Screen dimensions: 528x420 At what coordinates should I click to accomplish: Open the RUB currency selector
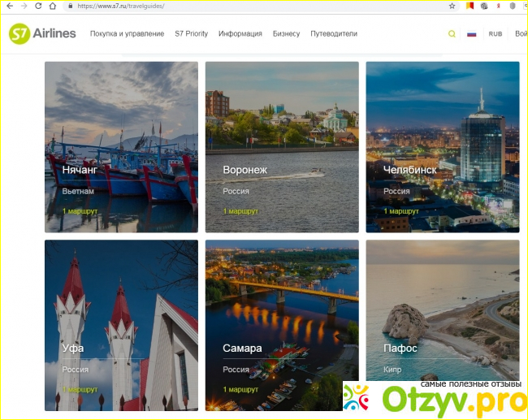click(x=495, y=34)
